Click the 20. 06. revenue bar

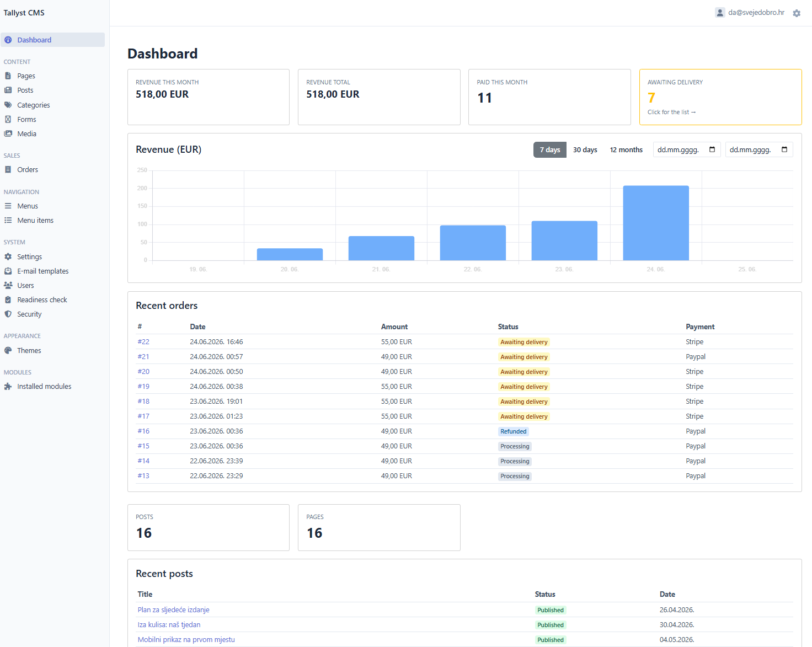(290, 254)
